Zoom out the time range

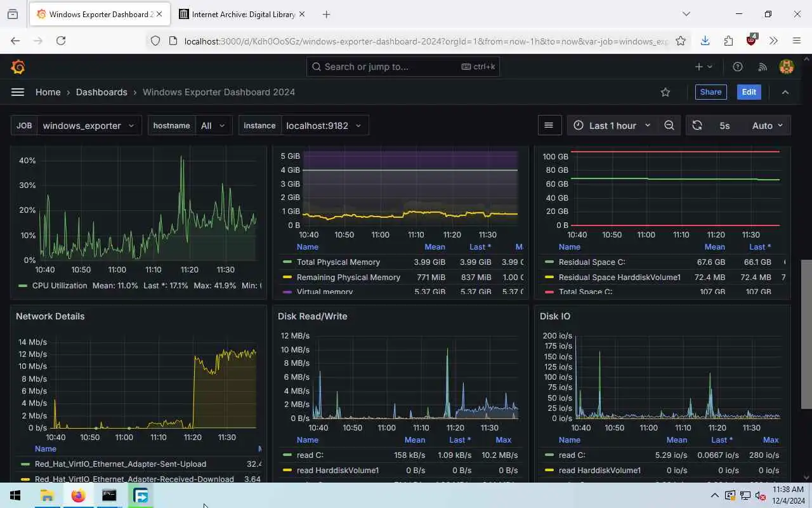click(669, 126)
